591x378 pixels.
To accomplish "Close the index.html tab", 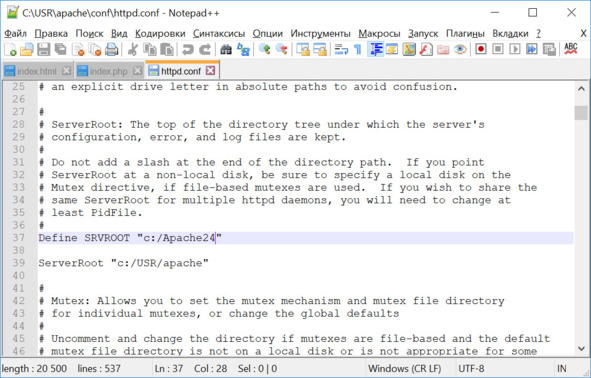I will [66, 70].
